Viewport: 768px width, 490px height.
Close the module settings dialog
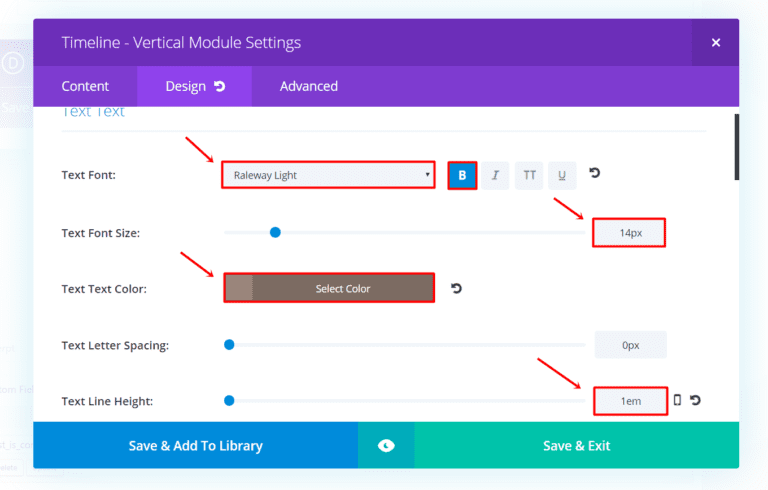point(716,42)
